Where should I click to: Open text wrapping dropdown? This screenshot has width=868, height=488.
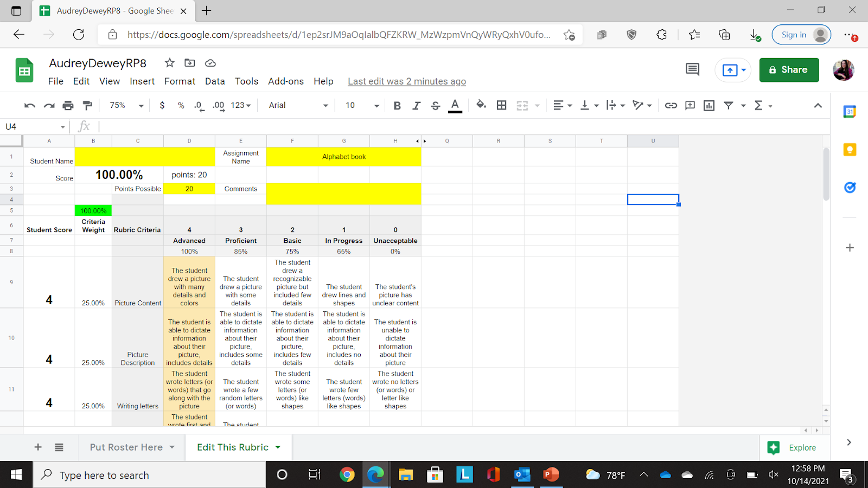click(615, 105)
